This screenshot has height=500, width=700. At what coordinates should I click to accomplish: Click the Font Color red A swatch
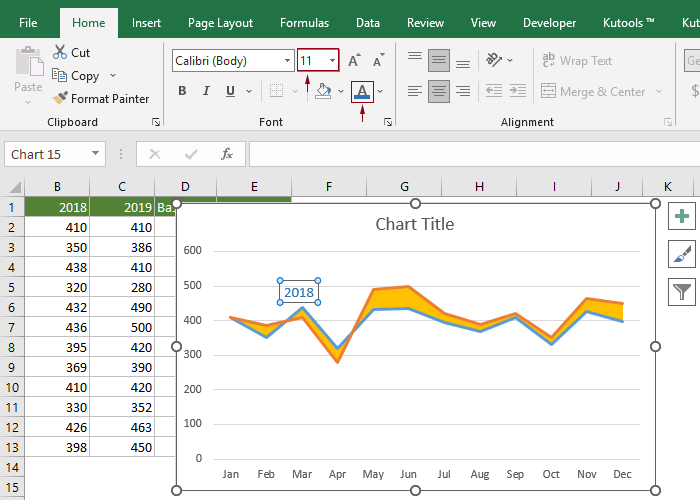[362, 91]
